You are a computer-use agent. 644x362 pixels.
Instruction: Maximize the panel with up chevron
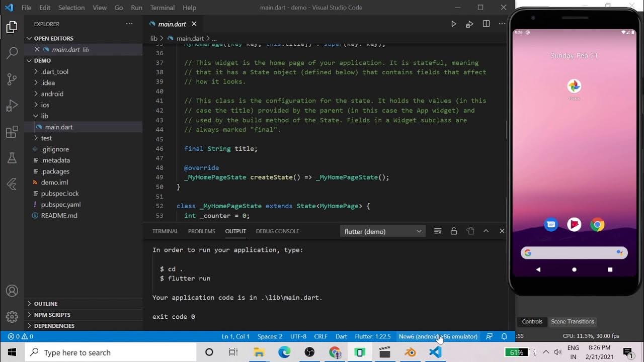[486, 231]
